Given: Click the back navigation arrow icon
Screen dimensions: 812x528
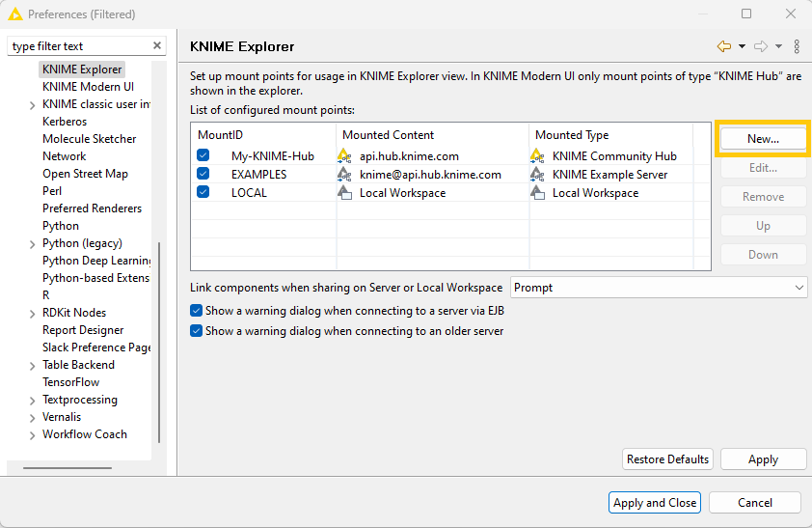Looking at the screenshot, I should click(x=723, y=46).
